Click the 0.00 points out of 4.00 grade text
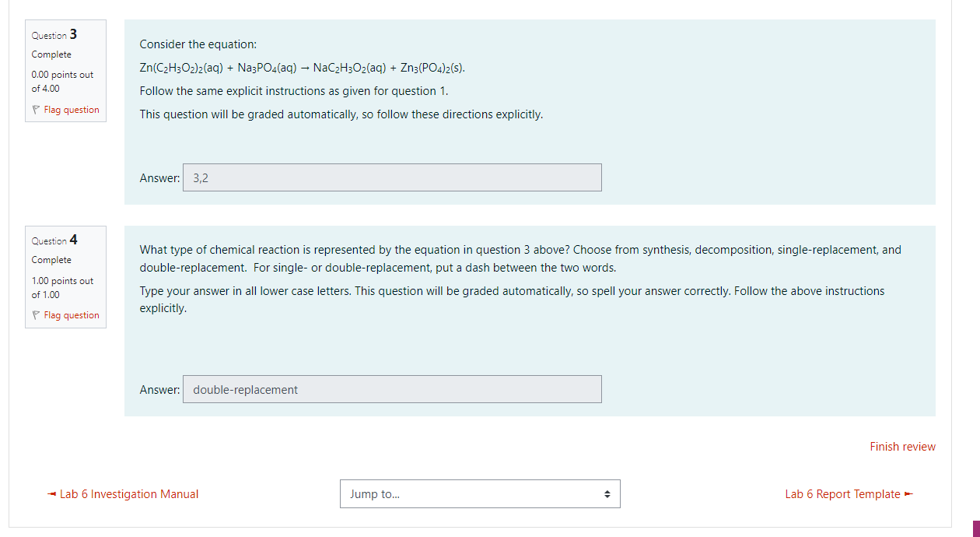 (x=62, y=82)
